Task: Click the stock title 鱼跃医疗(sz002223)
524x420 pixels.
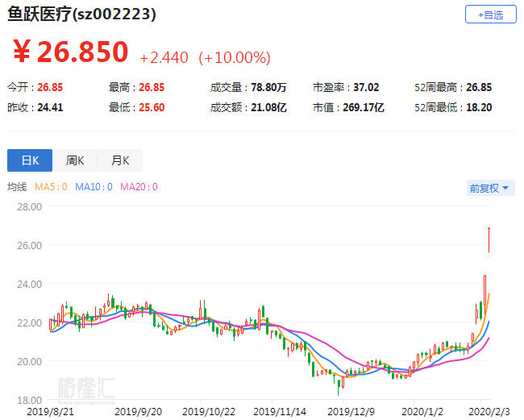Action: coord(82,15)
